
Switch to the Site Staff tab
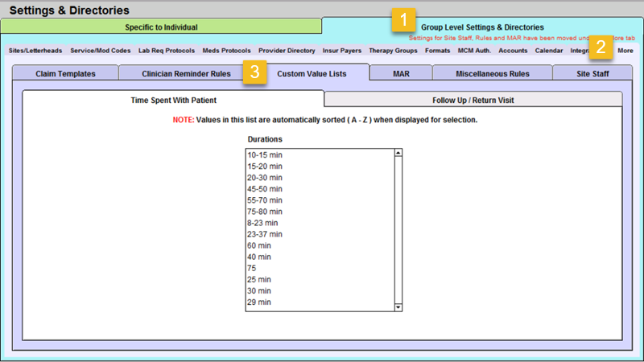click(592, 73)
